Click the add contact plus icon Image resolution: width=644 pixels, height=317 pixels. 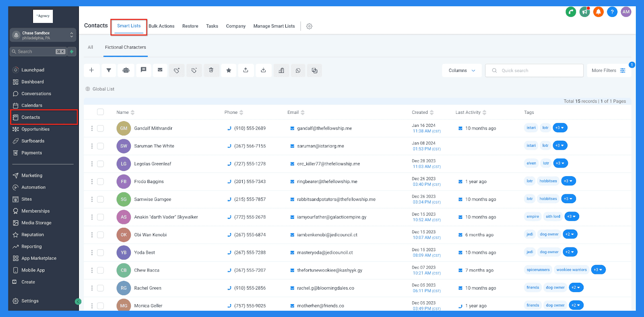[x=92, y=70]
